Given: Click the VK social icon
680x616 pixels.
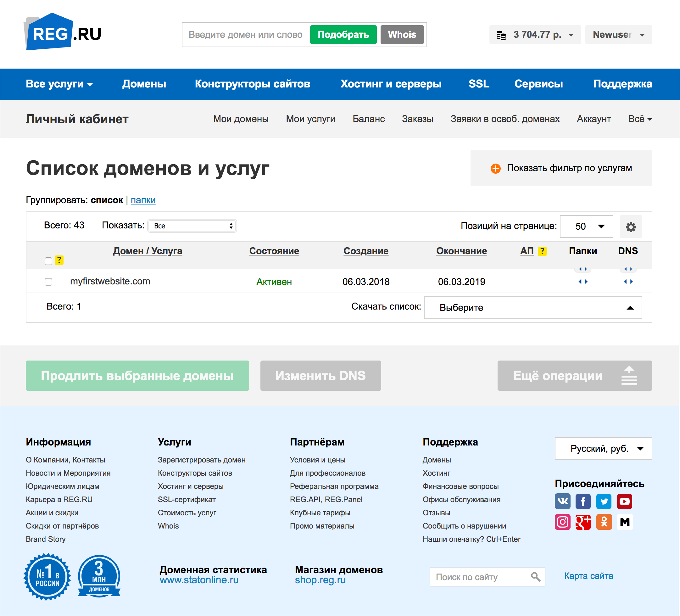Looking at the screenshot, I should (x=563, y=501).
